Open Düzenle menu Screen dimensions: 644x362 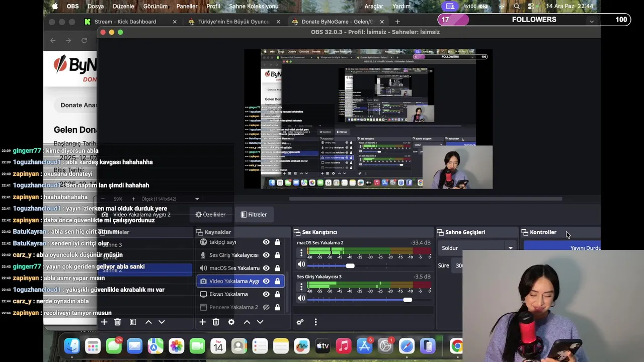(124, 7)
